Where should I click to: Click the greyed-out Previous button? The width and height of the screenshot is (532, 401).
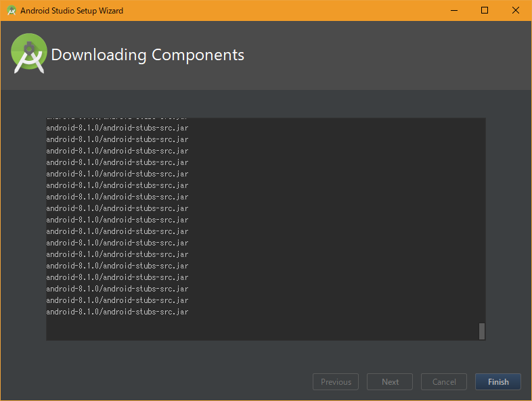point(336,382)
